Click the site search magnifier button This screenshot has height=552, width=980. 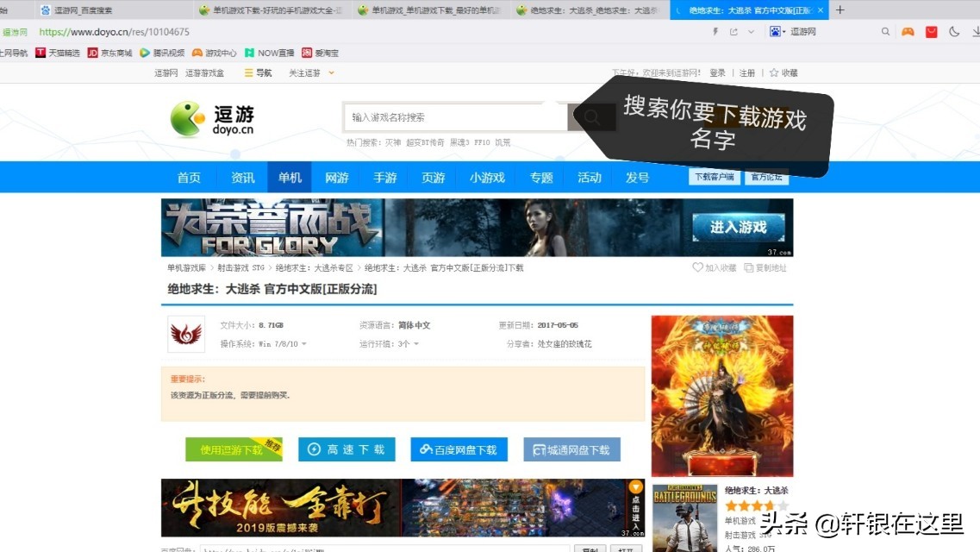(x=591, y=117)
